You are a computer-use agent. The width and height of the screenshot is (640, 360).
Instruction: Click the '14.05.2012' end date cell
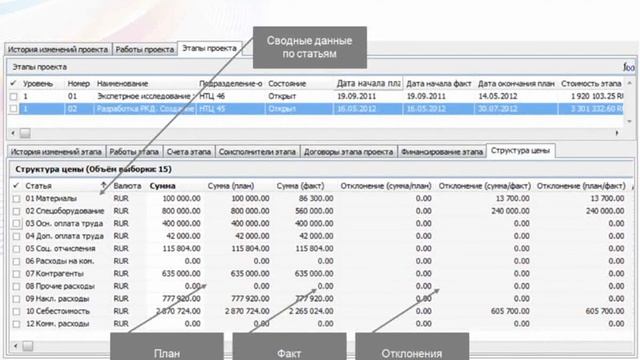pos(498,96)
